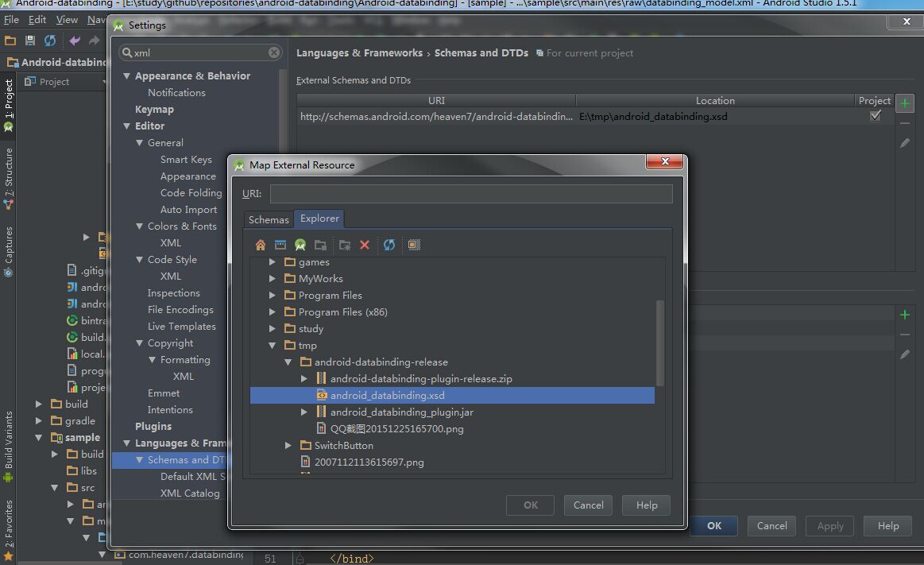The image size is (924, 565).
Task: Collapse the Editor settings group
Action: (126, 126)
